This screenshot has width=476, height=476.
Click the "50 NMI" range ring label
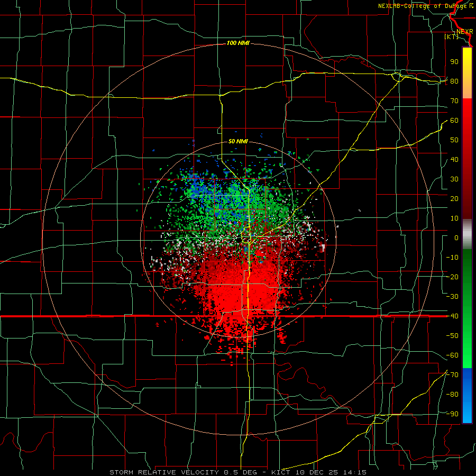[x=238, y=141]
